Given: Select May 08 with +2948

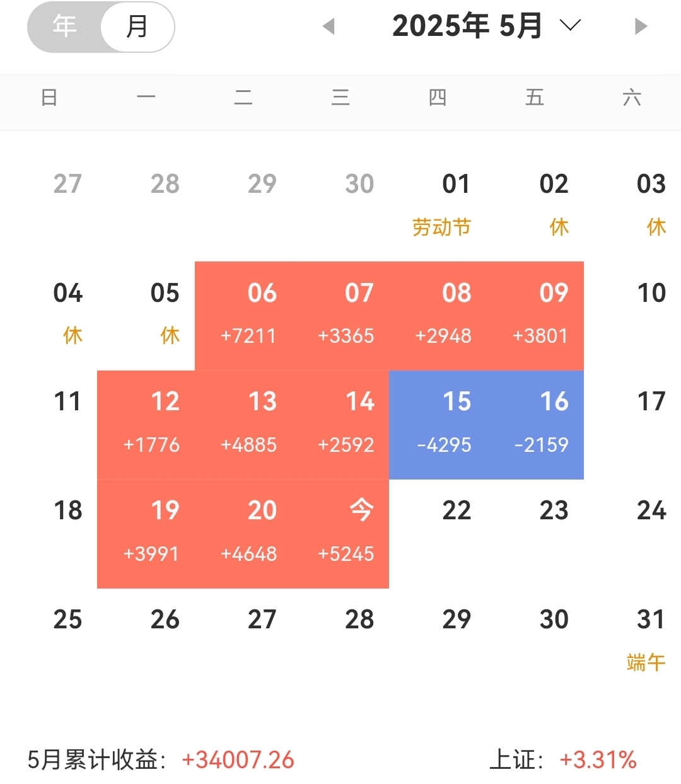Looking at the screenshot, I should (x=438, y=316).
